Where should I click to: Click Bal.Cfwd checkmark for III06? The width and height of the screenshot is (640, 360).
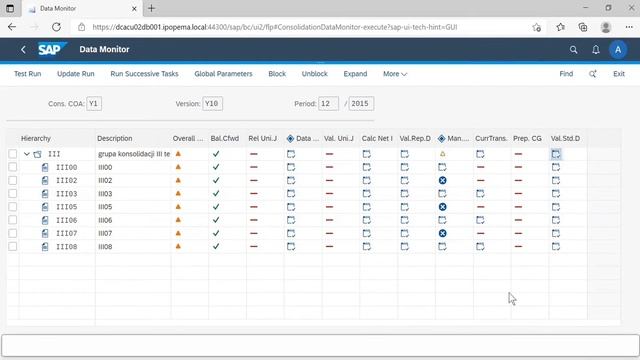tap(216, 220)
